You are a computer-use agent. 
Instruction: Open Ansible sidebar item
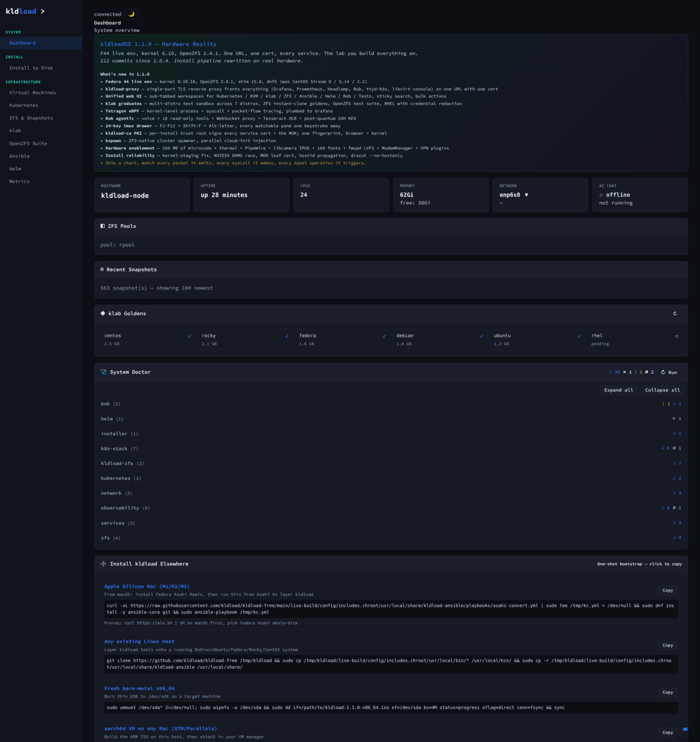pyautogui.click(x=41, y=156)
